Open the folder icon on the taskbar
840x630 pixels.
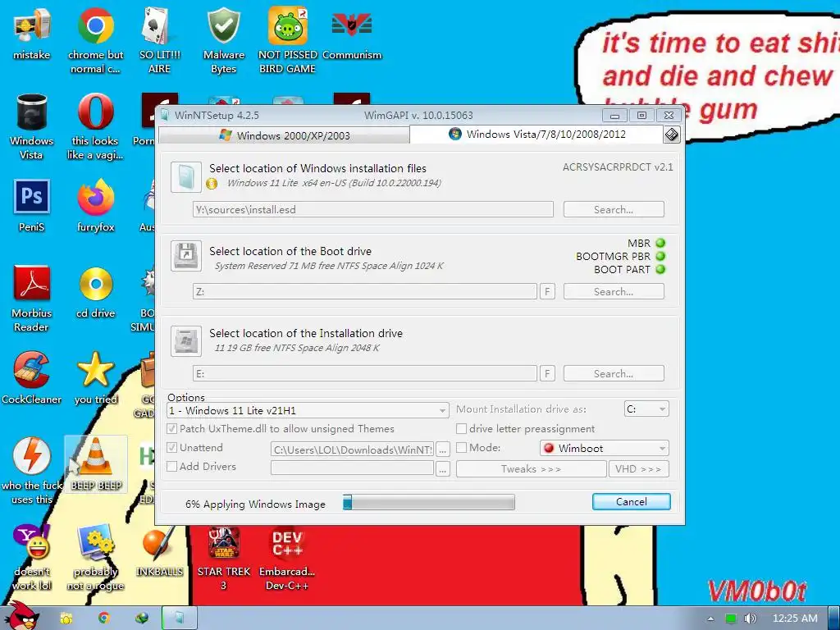tap(66, 619)
